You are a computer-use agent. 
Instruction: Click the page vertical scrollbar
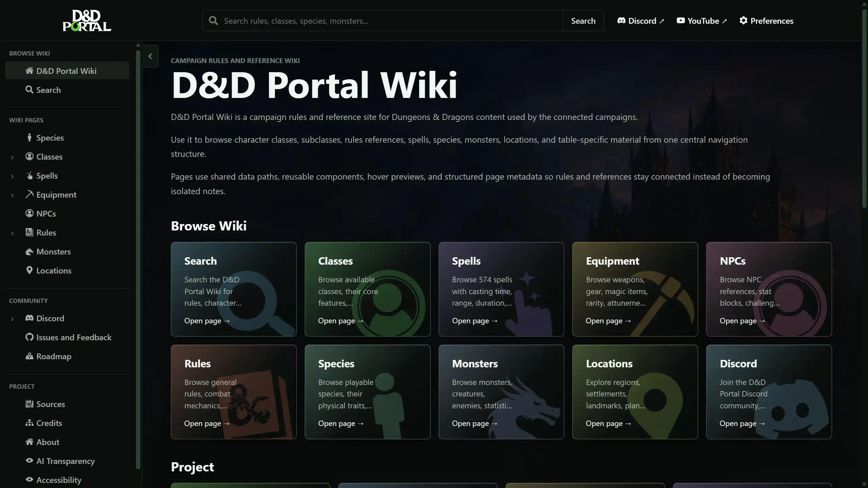[x=864, y=108]
